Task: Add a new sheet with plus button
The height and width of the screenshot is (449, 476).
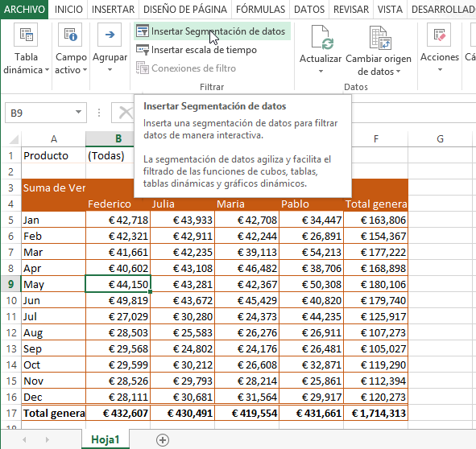Action: click(x=163, y=440)
